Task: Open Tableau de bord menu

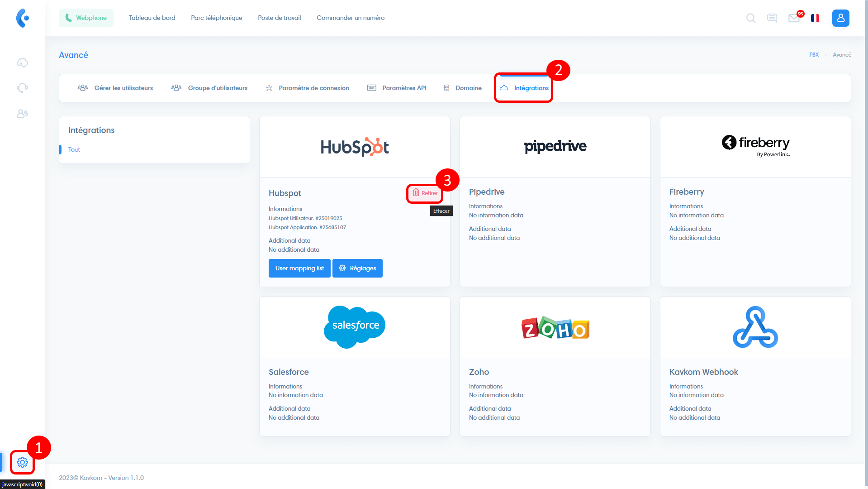Action: 152,18
